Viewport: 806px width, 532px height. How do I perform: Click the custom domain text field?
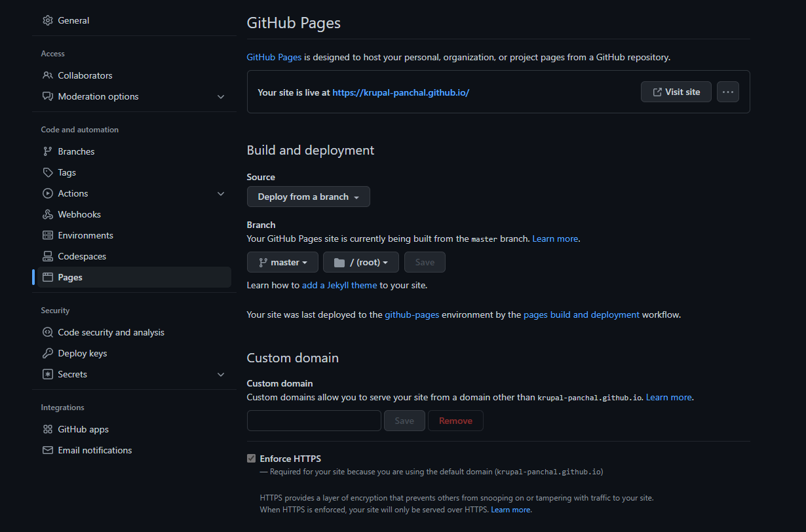pos(314,421)
